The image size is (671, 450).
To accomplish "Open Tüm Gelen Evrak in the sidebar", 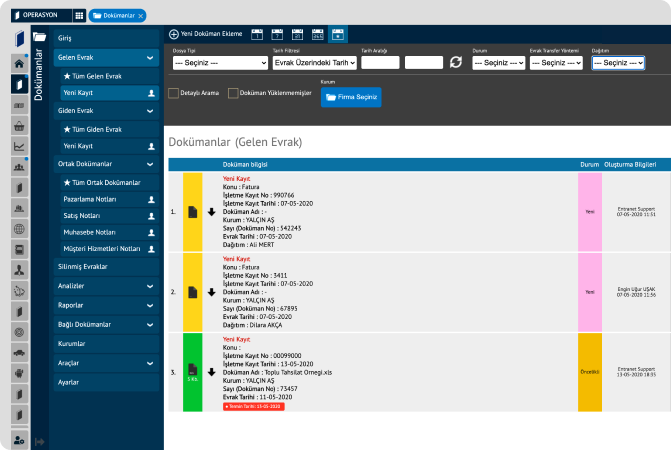I will tap(109, 76).
